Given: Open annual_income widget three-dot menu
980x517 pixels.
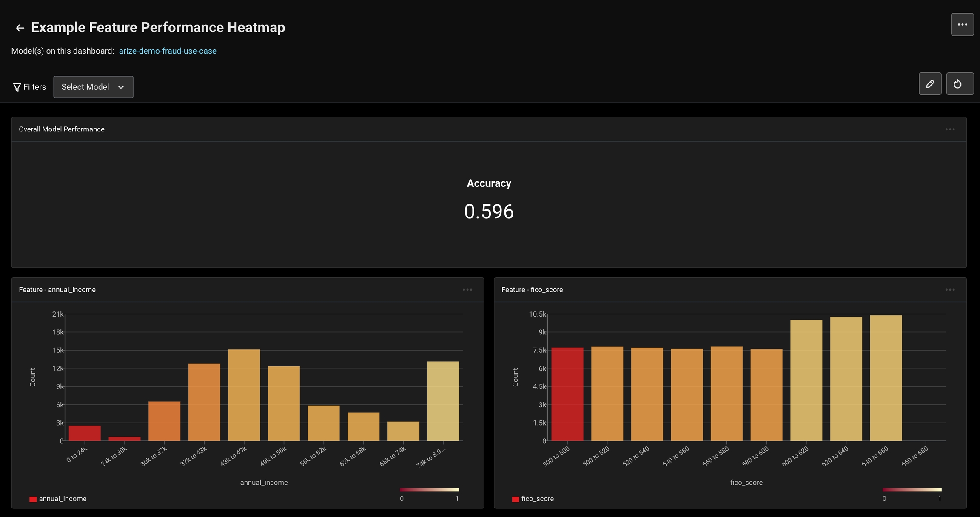Looking at the screenshot, I should [x=467, y=290].
